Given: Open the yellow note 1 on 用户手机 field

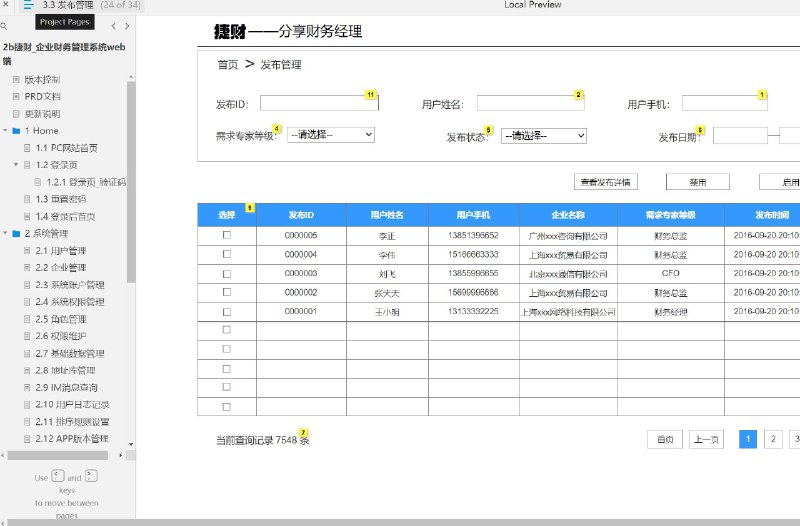Looking at the screenshot, I should point(762,95).
